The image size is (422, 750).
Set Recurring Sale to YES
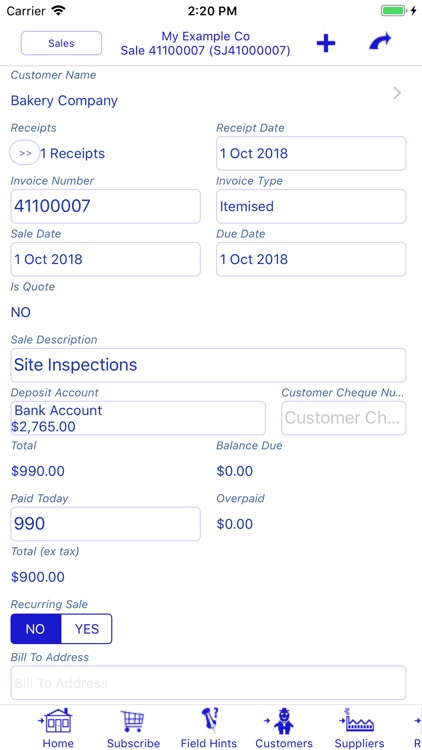coord(87,629)
